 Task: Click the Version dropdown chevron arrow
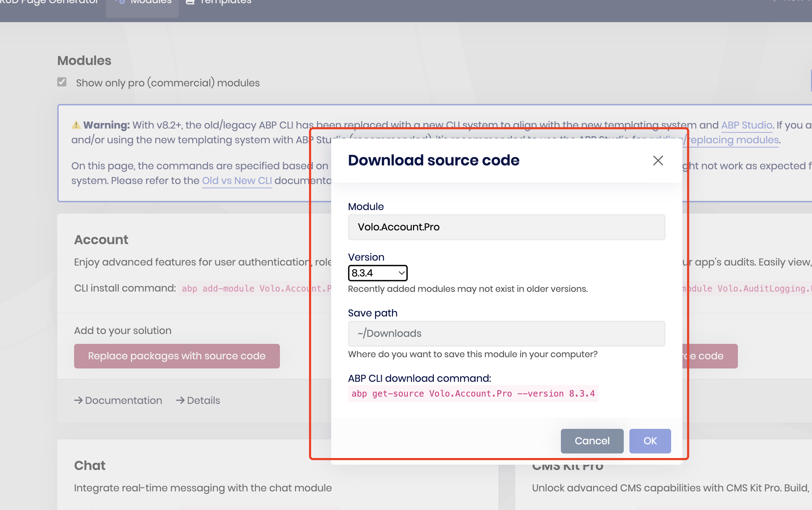pos(401,273)
